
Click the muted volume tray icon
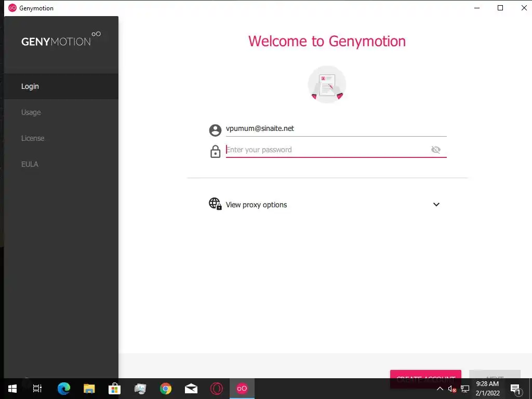coord(452,389)
